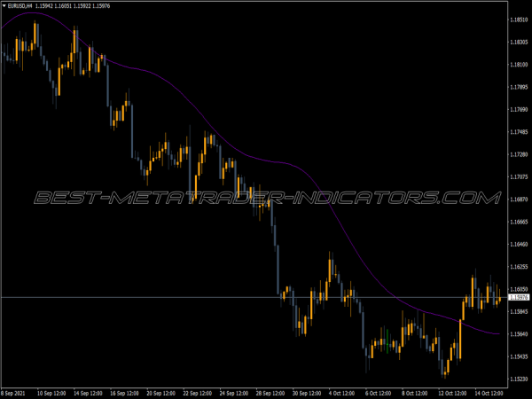Screen dimensions: 532x399
Task: Click price level 1.16665 on the axis
Action: pos(519,222)
